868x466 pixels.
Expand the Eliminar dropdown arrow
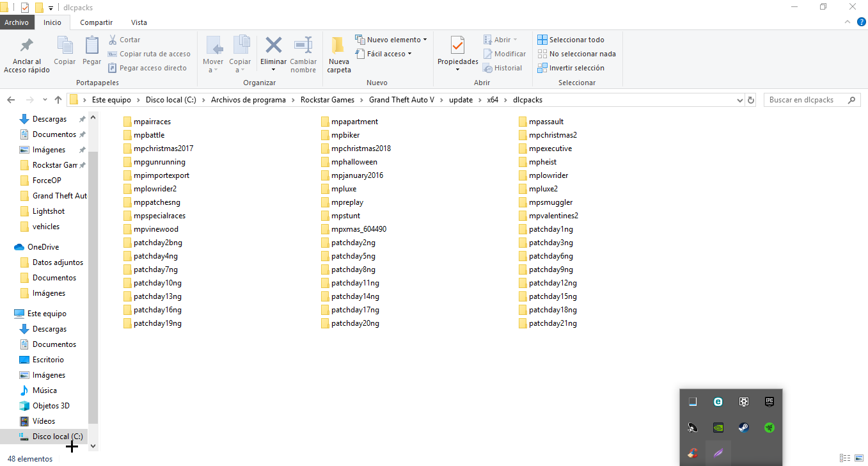(273, 70)
